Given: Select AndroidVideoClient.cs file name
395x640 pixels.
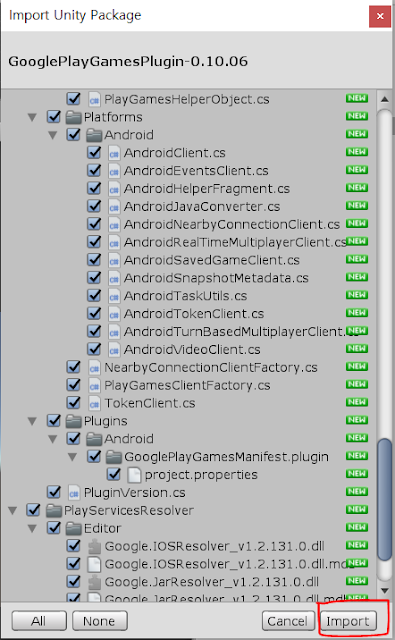Looking at the screenshot, I should tap(192, 349).
